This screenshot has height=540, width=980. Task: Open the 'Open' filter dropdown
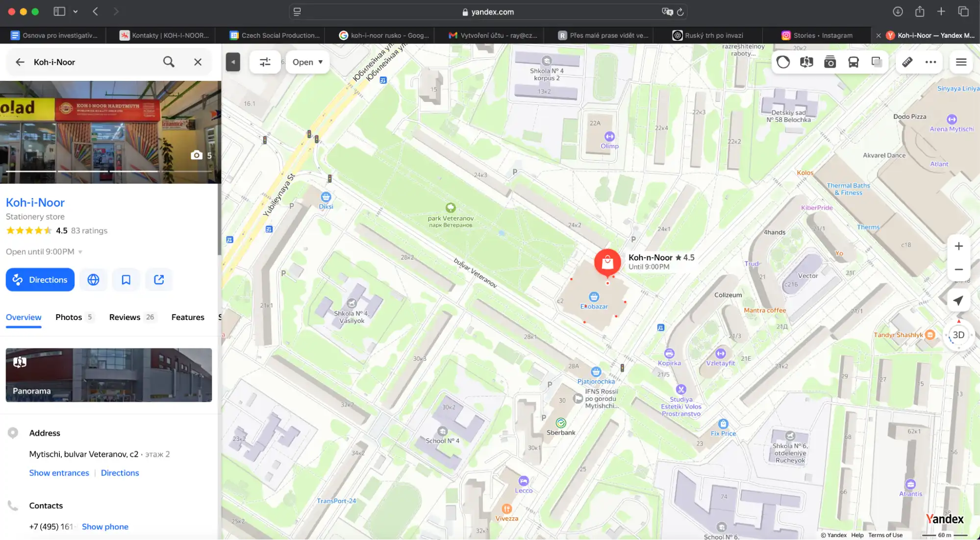[307, 62]
